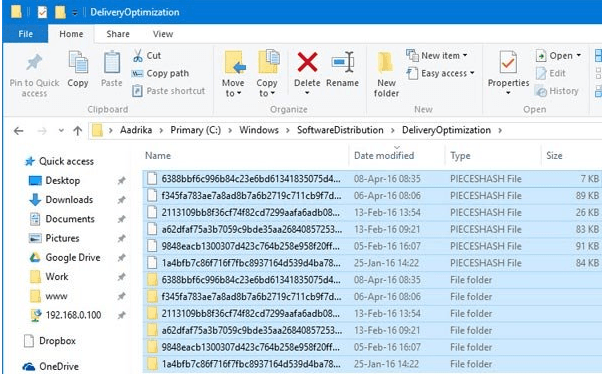Go back with the left arrow
Viewport: 602px width, 374px height.
tap(18, 131)
